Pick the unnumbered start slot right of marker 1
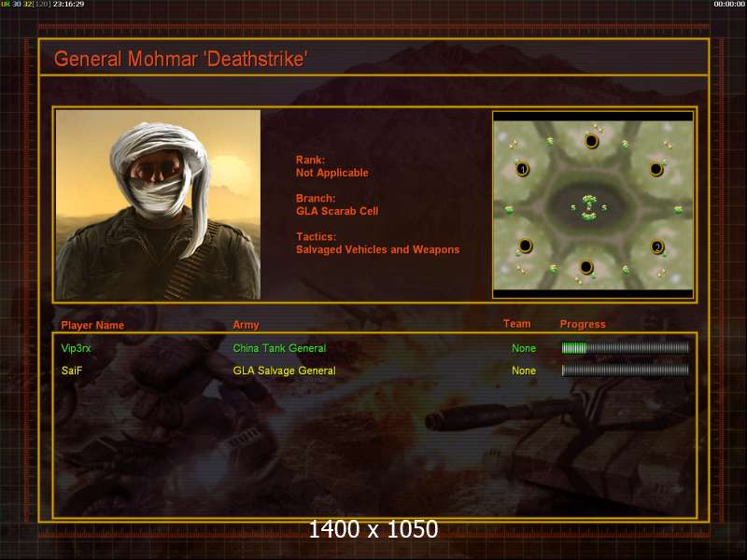The width and height of the screenshot is (747, 560). 656,169
